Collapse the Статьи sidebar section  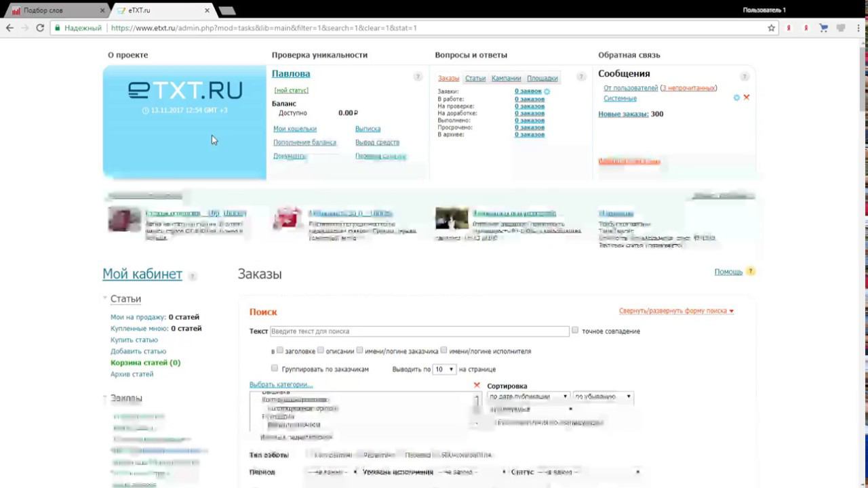click(105, 298)
